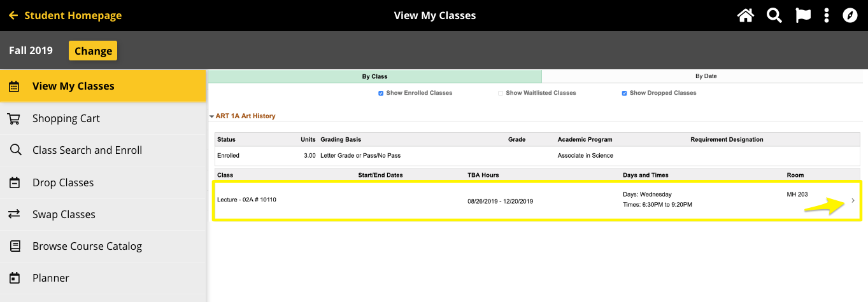Screen dimensions: 868x302
Task: Open the search magnifier icon
Action: pos(774,15)
